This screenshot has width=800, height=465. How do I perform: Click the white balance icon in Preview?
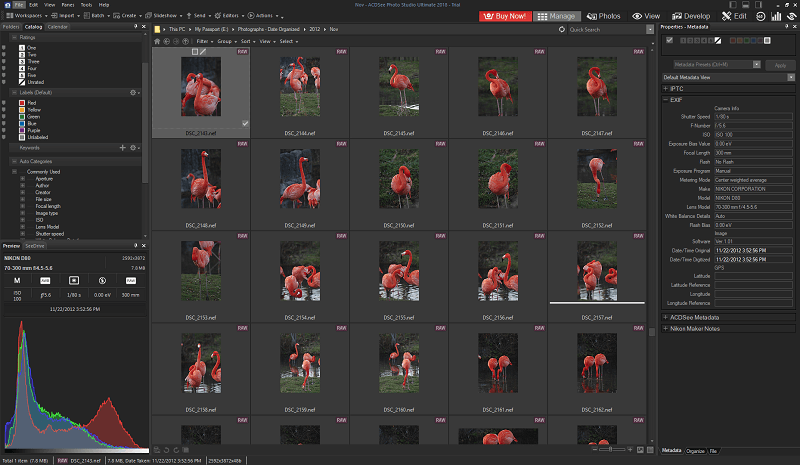pos(45,280)
